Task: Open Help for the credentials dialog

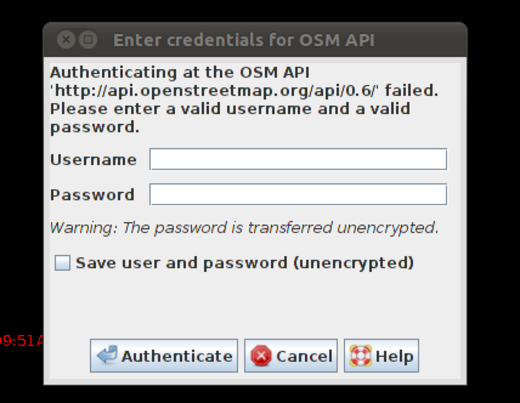Action: [x=381, y=356]
